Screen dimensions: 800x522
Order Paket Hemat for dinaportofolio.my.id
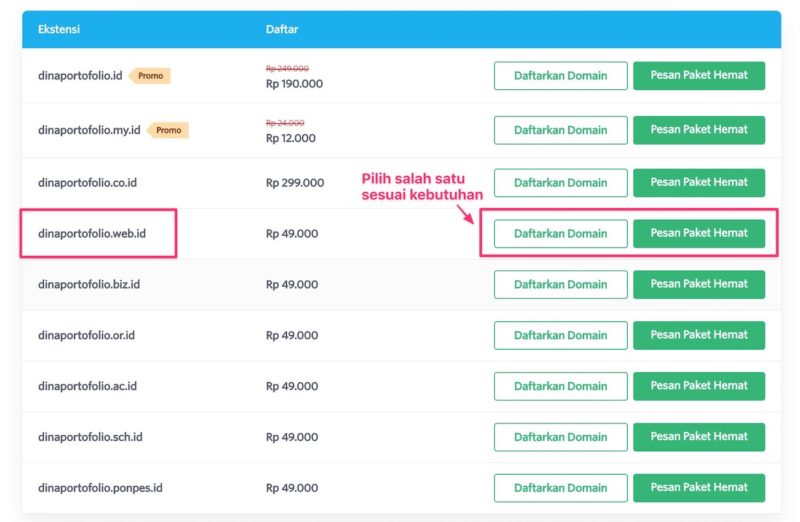698,130
